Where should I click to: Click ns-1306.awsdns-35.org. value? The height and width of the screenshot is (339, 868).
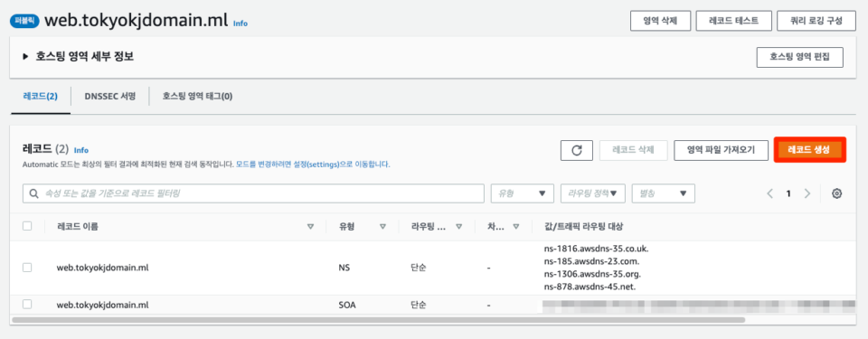592,274
